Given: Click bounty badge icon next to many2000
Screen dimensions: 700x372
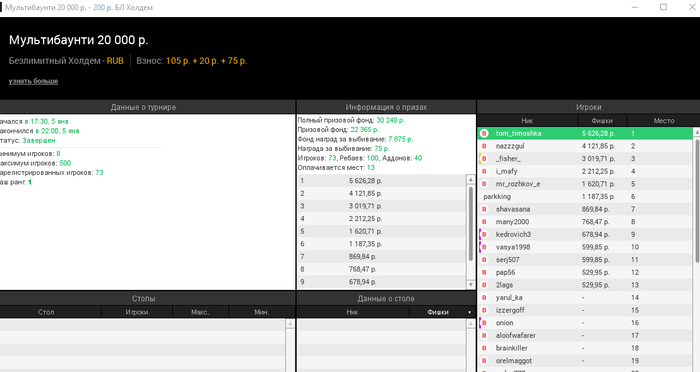Looking at the screenshot, I should point(484,222).
